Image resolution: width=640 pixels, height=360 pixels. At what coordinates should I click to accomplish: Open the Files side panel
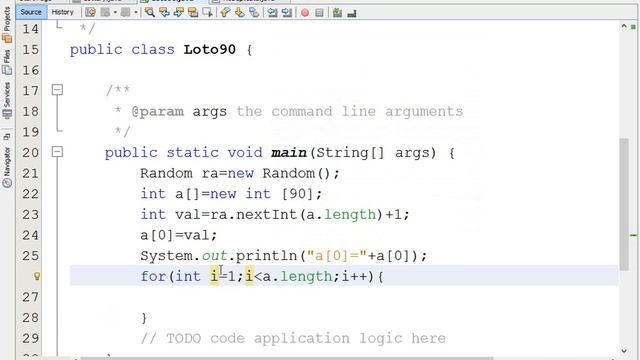click(7, 62)
